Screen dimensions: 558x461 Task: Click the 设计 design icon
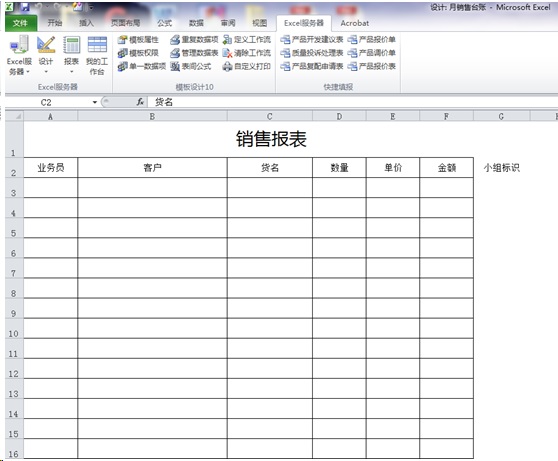point(46,45)
